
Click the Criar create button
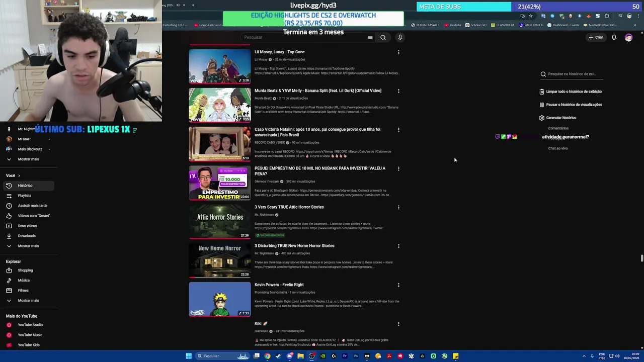(596, 37)
